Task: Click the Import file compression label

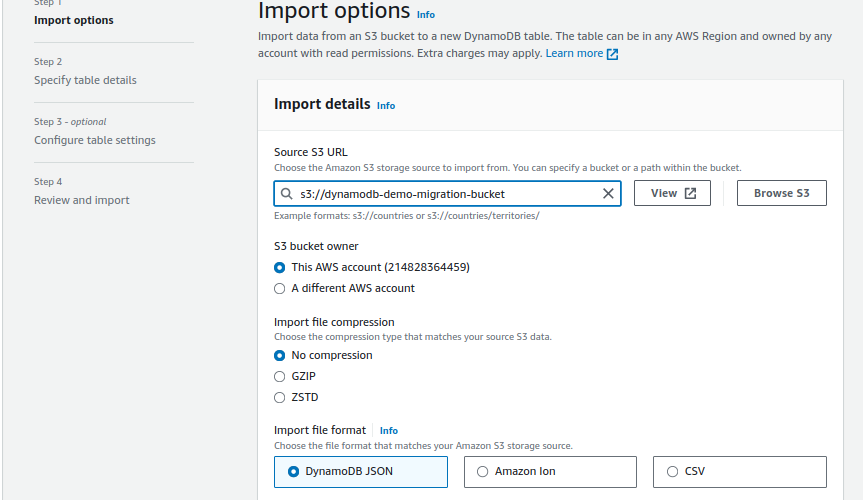Action: pyautogui.click(x=334, y=322)
